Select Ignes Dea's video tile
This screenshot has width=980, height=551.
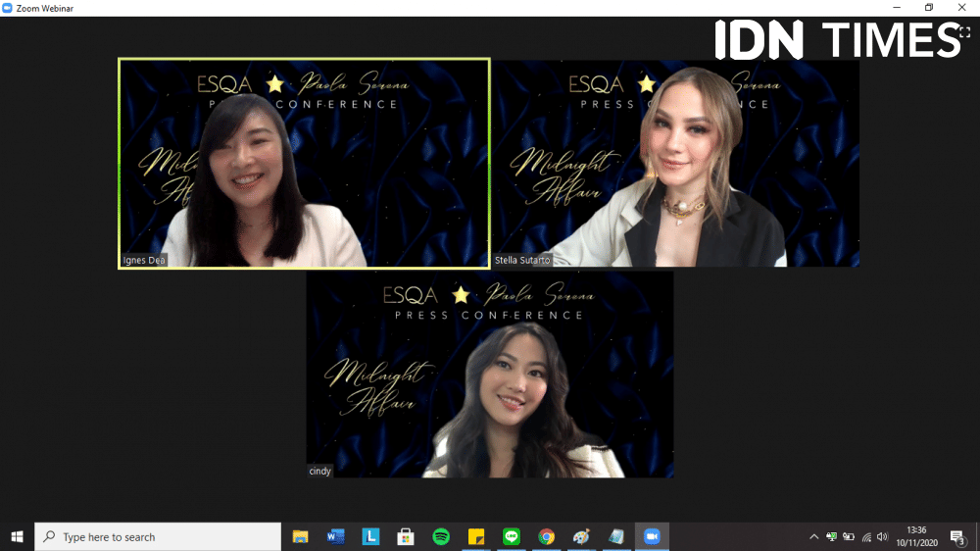point(304,163)
